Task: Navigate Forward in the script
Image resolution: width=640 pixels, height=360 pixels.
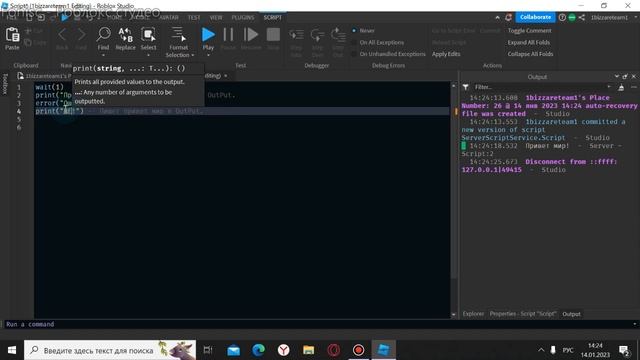Action: [x=81, y=35]
